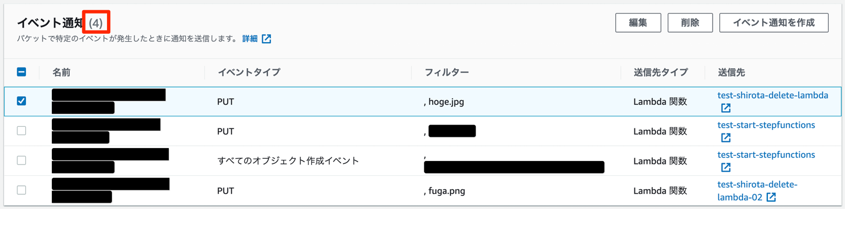This screenshot has height=232, width=868.
Task: Toggle the select-all header checkbox
Action: 21,72
